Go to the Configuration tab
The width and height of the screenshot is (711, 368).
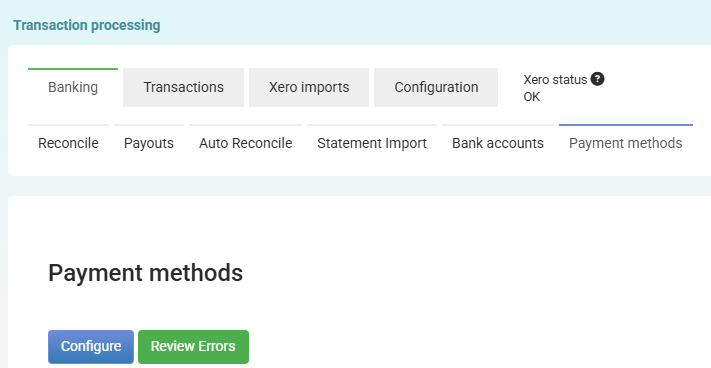436,87
